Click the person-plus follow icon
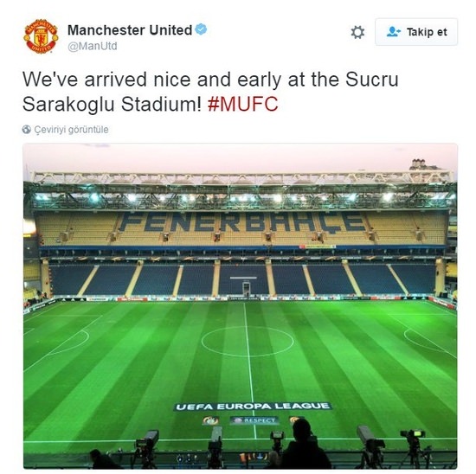Viewport: 476px width, 474px height. 394,31
